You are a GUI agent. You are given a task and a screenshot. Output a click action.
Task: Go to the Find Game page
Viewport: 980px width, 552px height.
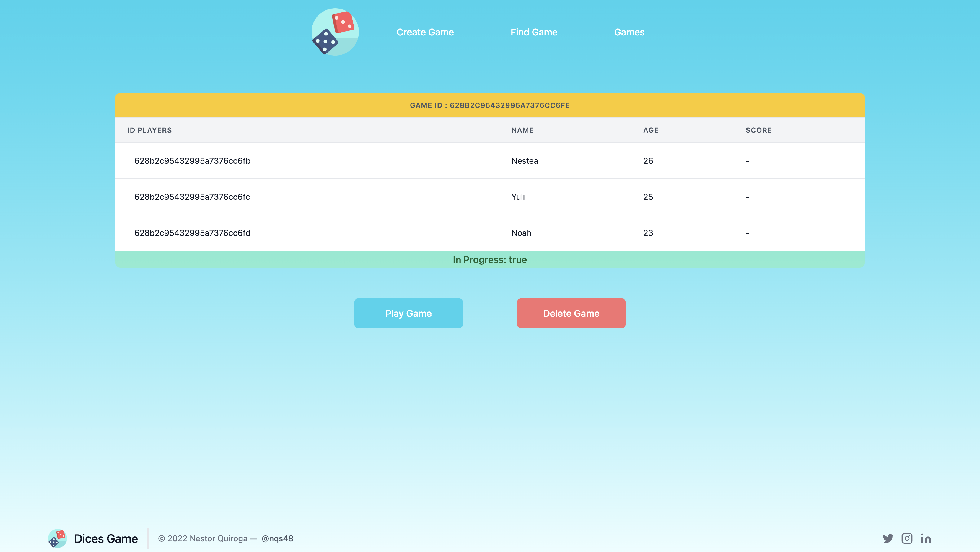(534, 33)
